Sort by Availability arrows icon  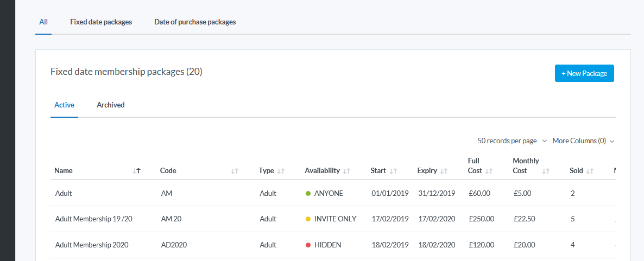pyautogui.click(x=346, y=171)
